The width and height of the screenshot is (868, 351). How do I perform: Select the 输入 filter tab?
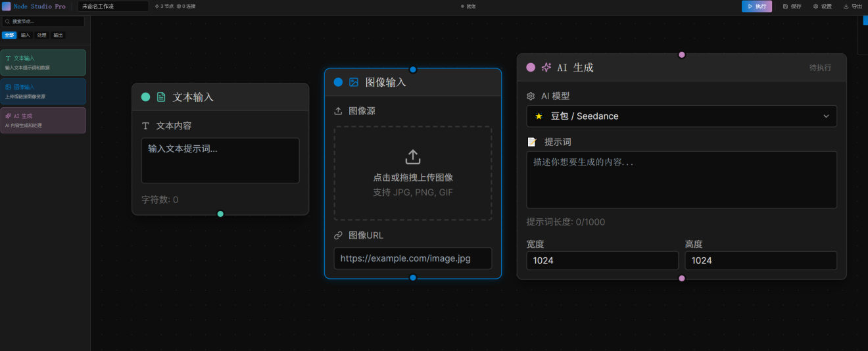coord(26,35)
